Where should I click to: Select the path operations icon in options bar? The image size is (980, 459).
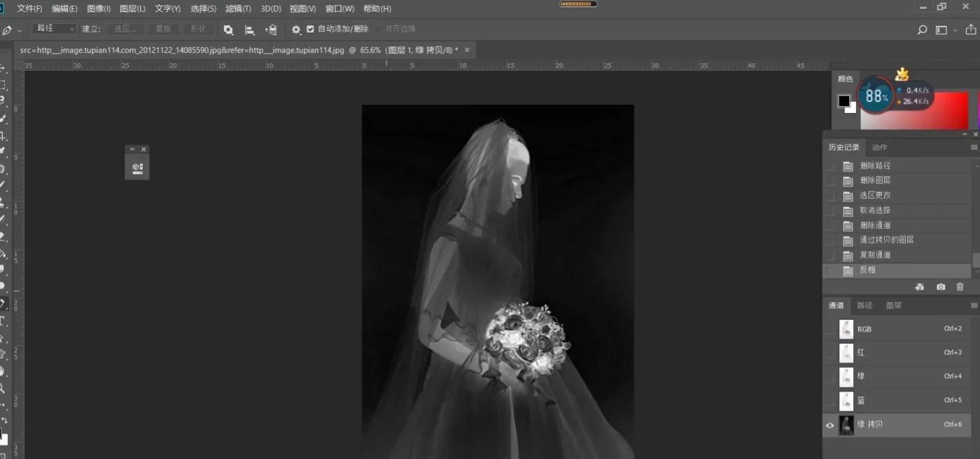[229, 29]
